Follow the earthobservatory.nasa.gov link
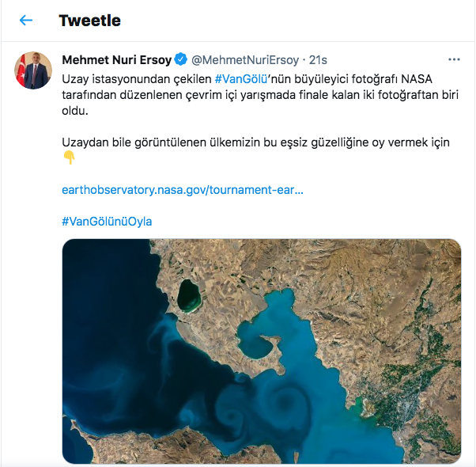This screenshot has width=476, height=467. click(183, 190)
